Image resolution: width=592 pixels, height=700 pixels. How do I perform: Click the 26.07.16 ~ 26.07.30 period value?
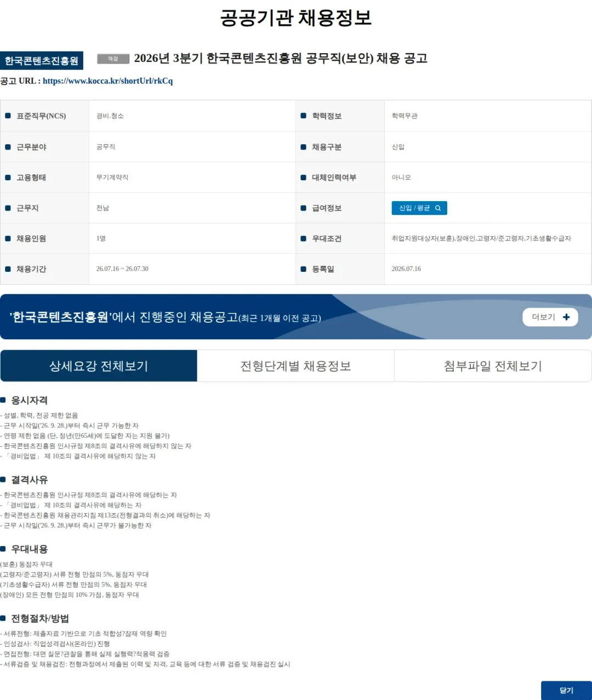click(122, 269)
